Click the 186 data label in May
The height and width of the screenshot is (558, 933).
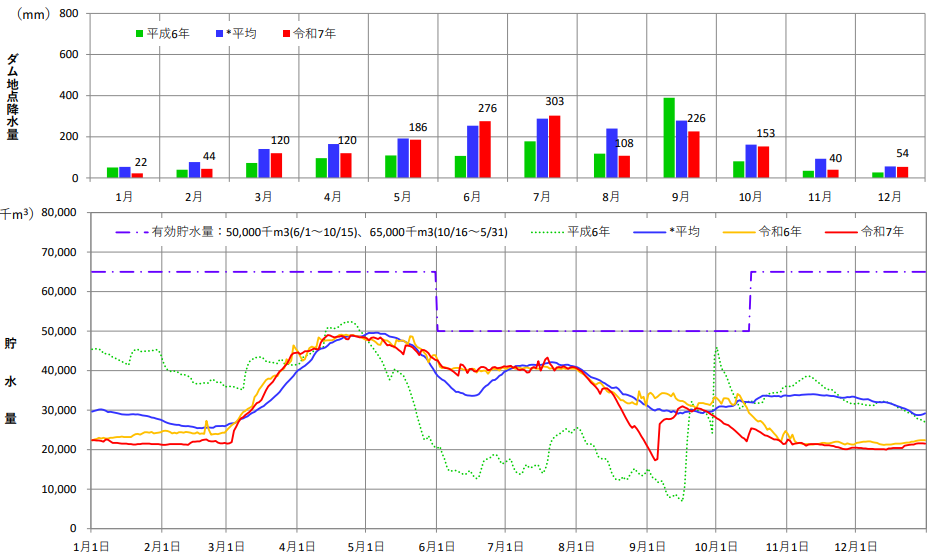(418, 127)
